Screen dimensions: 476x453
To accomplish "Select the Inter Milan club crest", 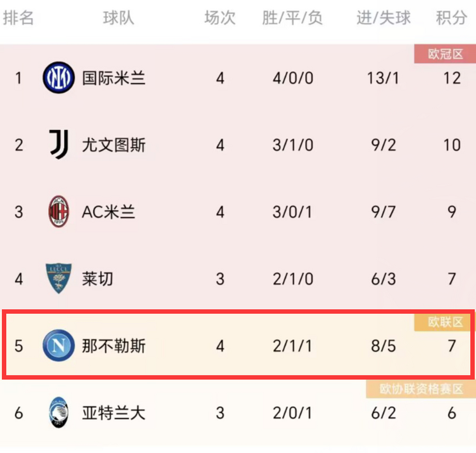I will click(58, 77).
